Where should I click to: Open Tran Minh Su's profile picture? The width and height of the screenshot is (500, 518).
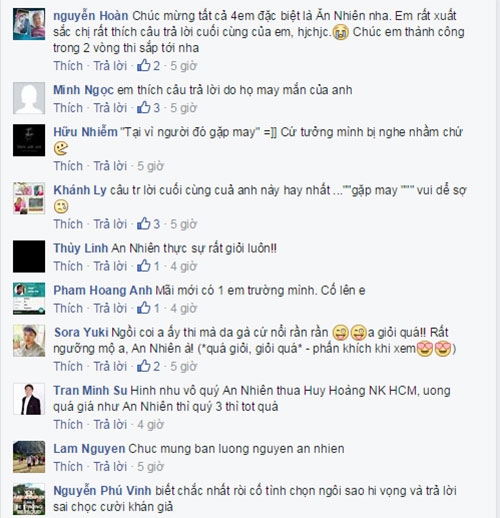(29, 399)
